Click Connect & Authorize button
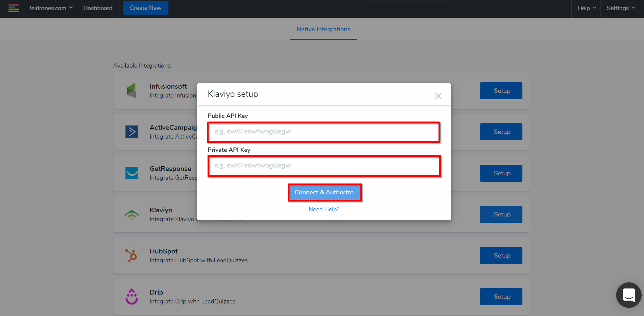Image resolution: width=644 pixels, height=316 pixels. pyautogui.click(x=324, y=192)
